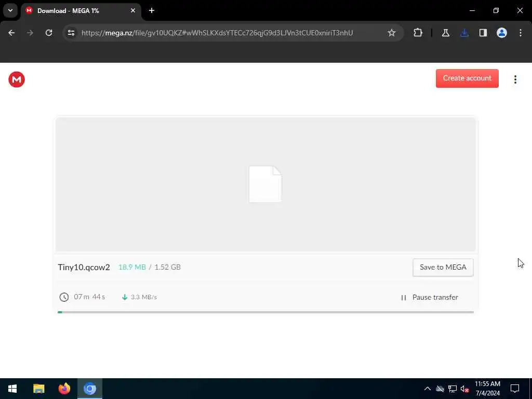The height and width of the screenshot is (399, 532).
Task: Show browser downloads tray icon
Action: 464,33
